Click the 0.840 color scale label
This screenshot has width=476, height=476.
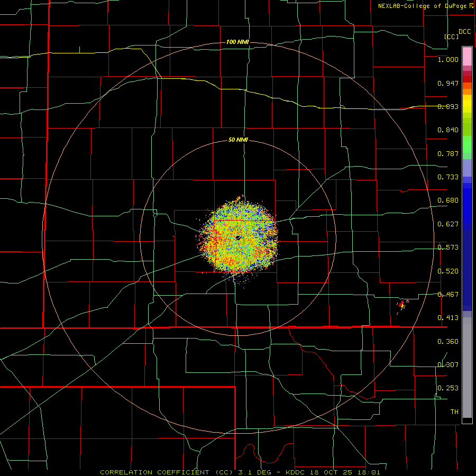tap(448, 130)
